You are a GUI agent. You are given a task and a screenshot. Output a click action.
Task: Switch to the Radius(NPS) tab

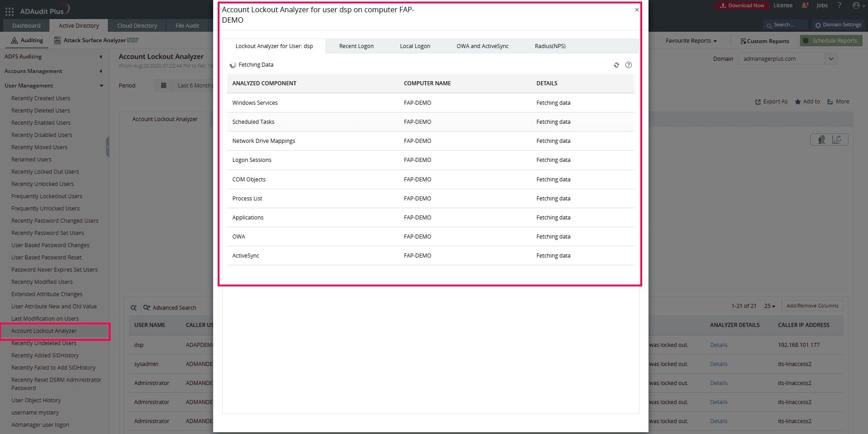tap(550, 46)
